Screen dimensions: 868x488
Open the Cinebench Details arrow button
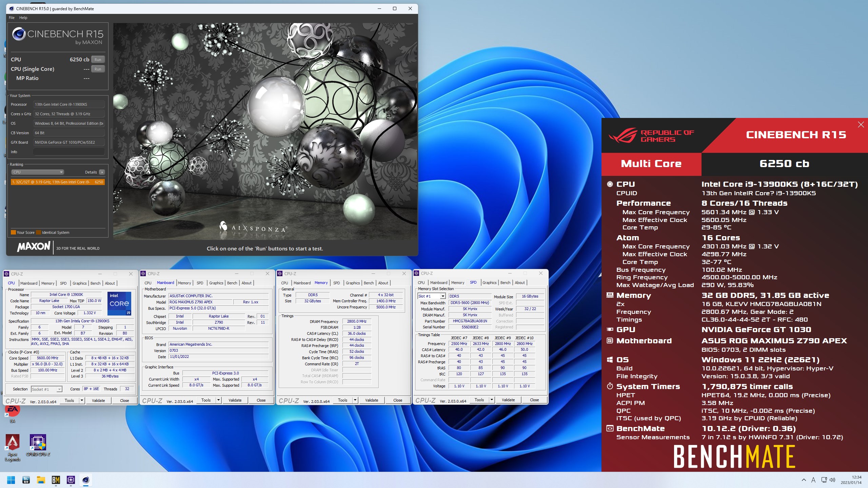[102, 172]
